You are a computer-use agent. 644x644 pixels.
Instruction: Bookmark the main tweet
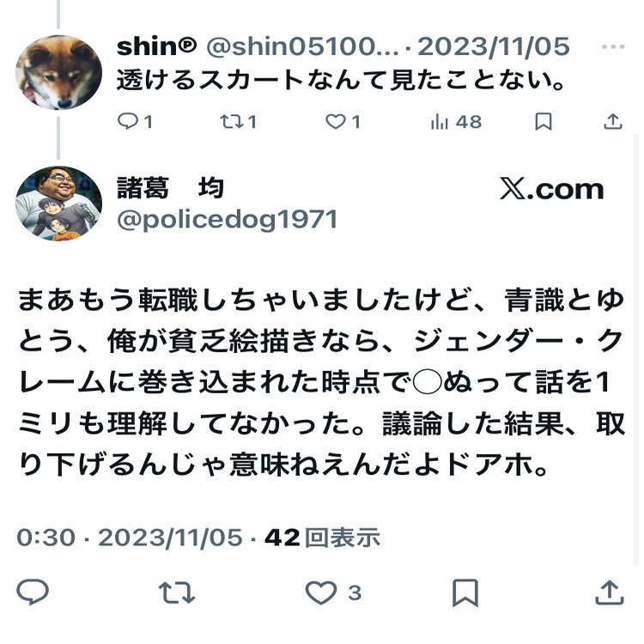(x=465, y=592)
